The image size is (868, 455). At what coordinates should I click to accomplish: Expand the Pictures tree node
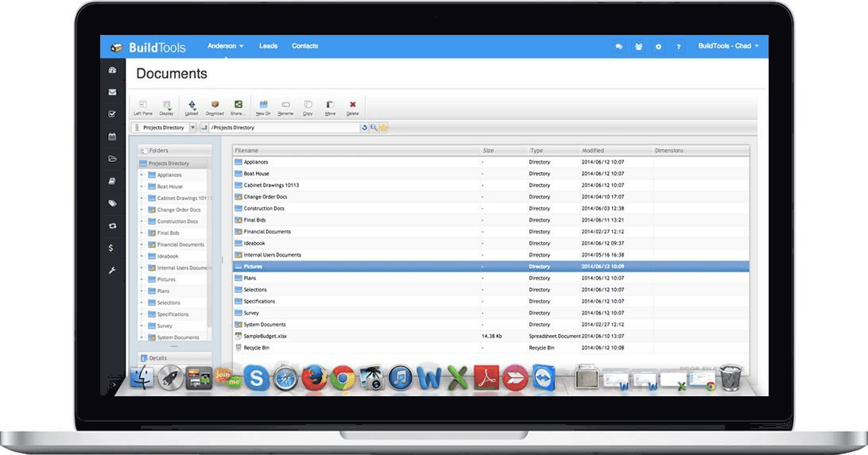pyautogui.click(x=141, y=280)
